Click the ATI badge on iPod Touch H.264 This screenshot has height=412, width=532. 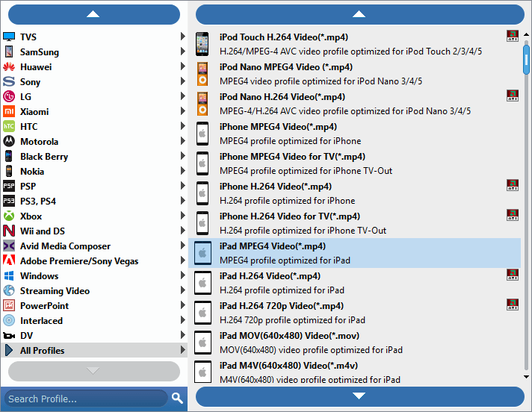coord(513,36)
